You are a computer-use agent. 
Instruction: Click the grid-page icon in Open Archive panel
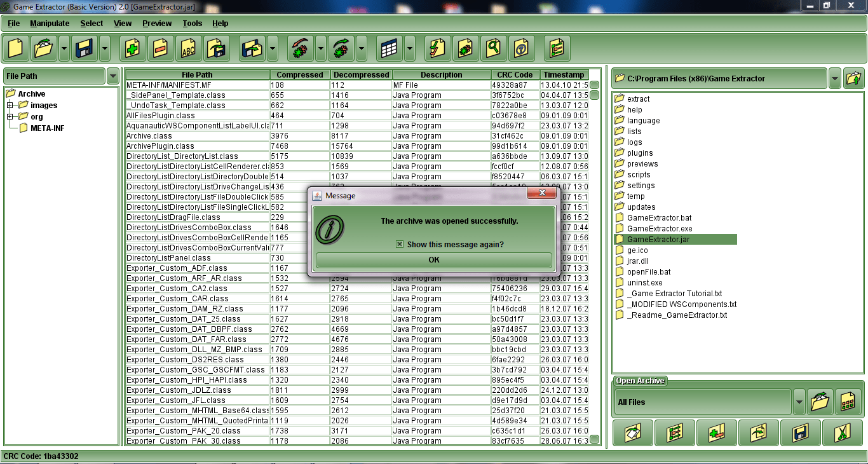(x=848, y=402)
